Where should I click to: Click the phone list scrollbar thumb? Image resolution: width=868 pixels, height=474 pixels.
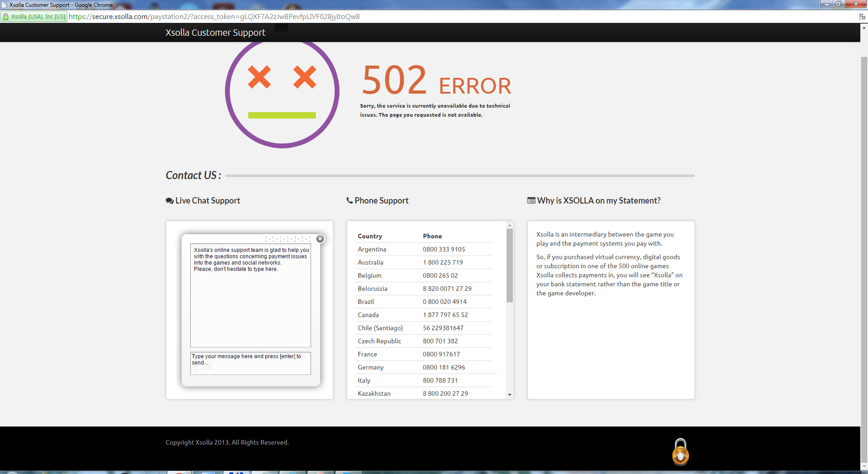[509, 265]
